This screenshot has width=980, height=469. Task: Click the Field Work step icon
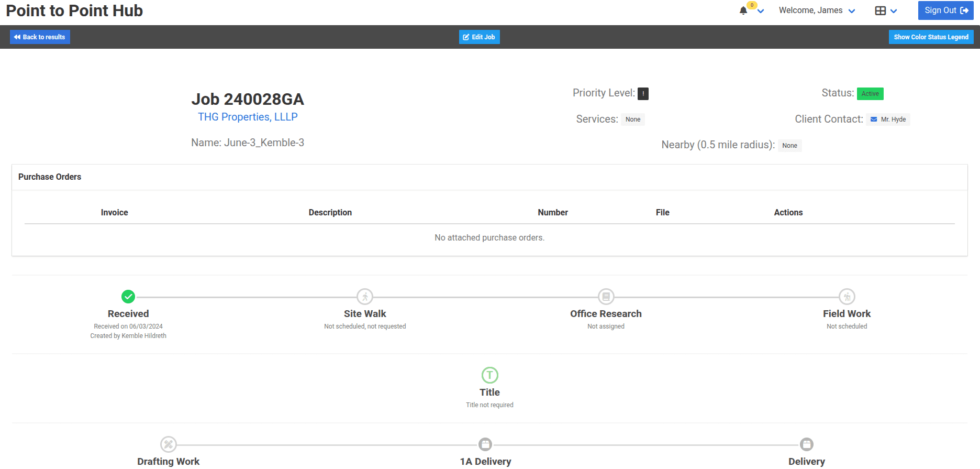click(847, 297)
